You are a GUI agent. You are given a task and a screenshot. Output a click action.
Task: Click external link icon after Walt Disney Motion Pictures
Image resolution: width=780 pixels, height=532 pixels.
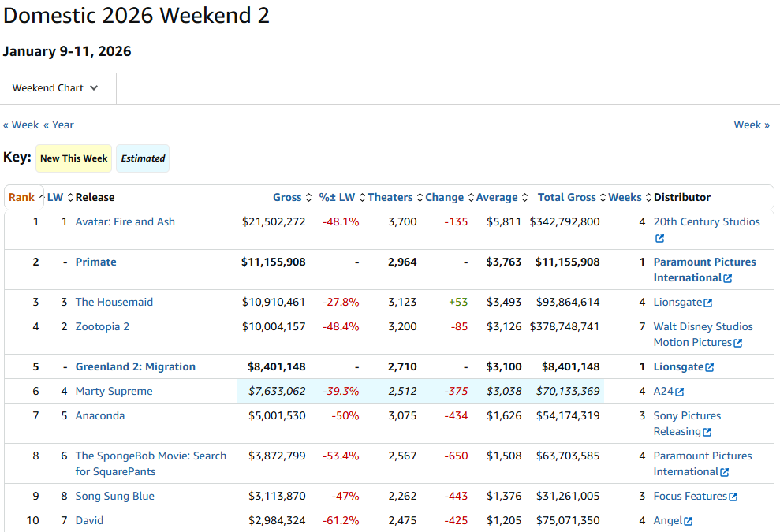click(737, 343)
